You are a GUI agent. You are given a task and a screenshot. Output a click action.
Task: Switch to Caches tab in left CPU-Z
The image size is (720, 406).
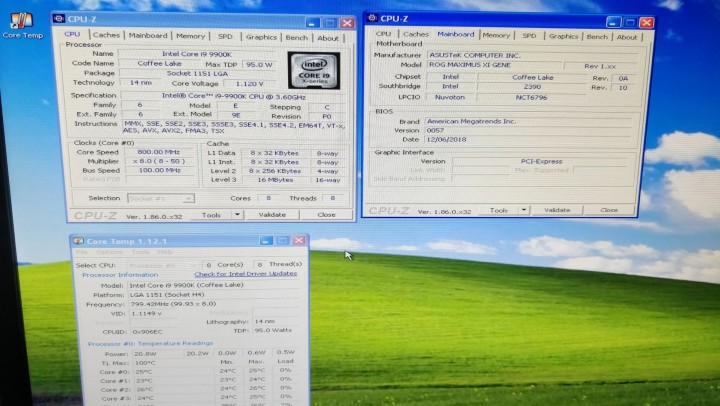tap(106, 35)
